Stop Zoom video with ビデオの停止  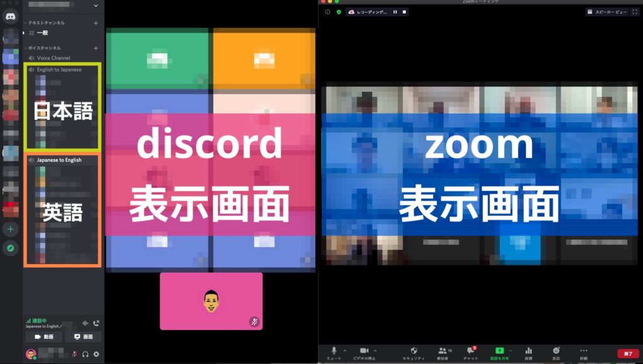(364, 353)
